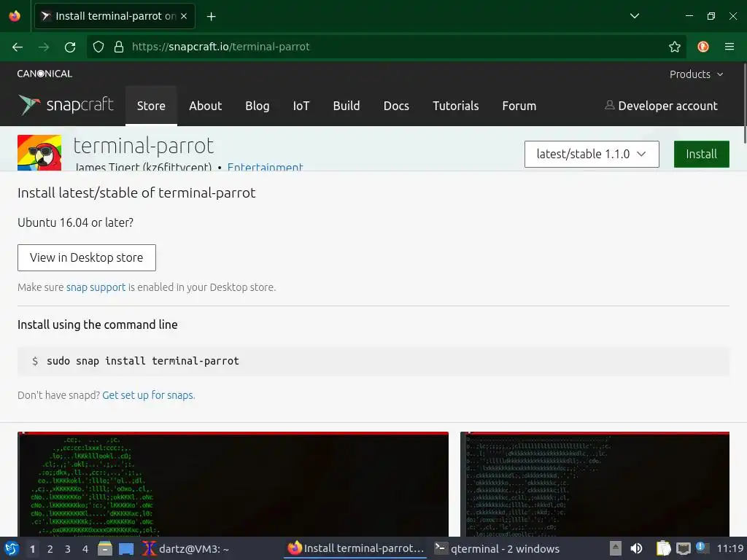Open the About menu item

pyautogui.click(x=205, y=106)
